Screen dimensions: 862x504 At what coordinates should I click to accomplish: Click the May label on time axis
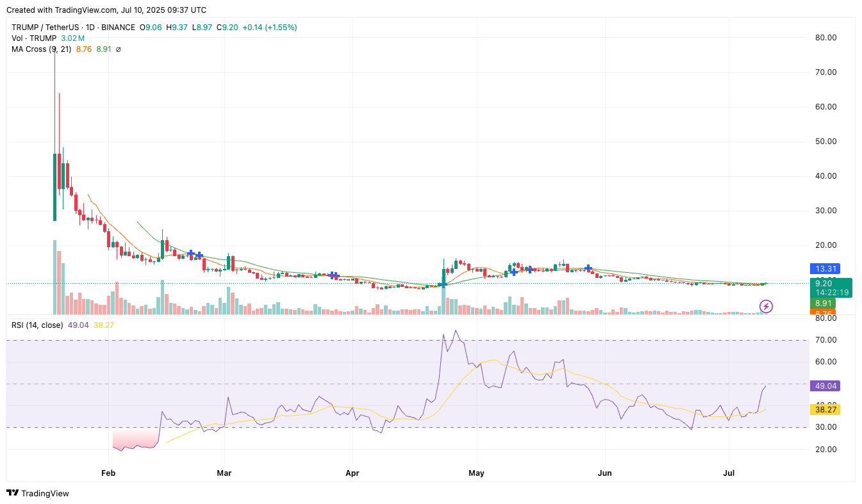(476, 474)
